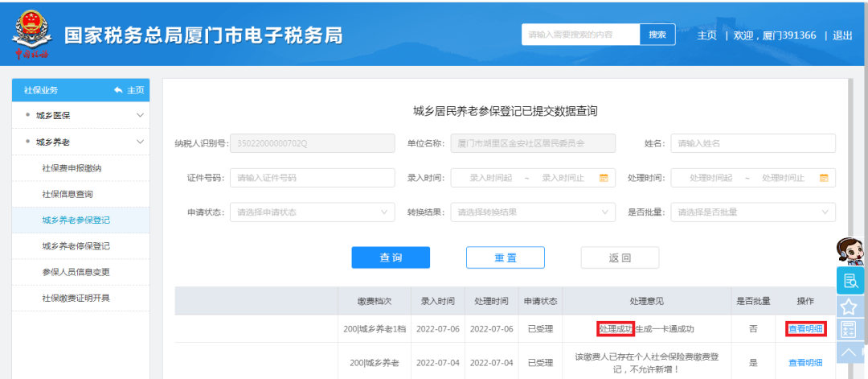Click the star favorites floating icon
This screenshot has height=379, width=868.
pyautogui.click(x=849, y=306)
